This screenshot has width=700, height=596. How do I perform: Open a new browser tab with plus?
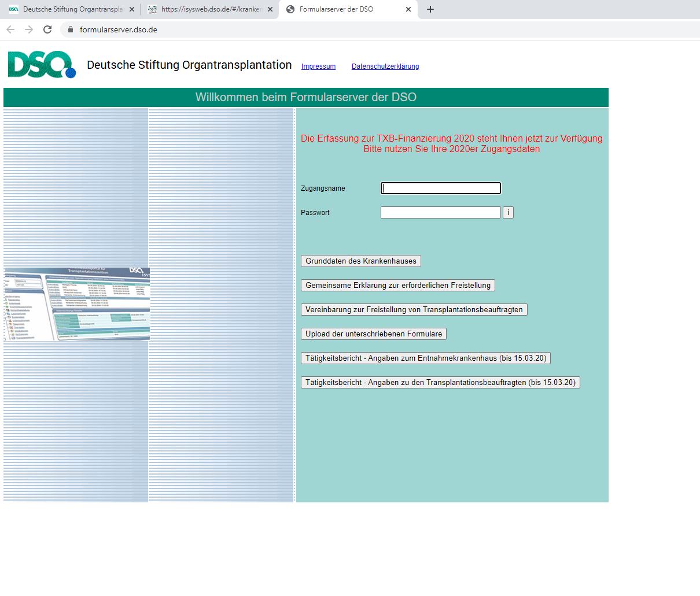[x=430, y=9]
